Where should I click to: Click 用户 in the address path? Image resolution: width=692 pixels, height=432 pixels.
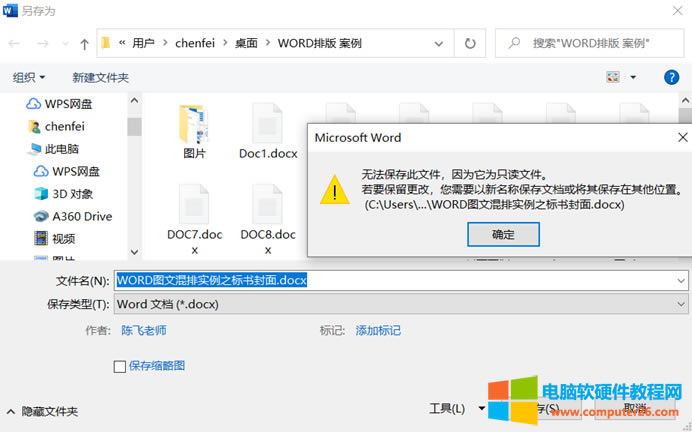click(x=143, y=43)
